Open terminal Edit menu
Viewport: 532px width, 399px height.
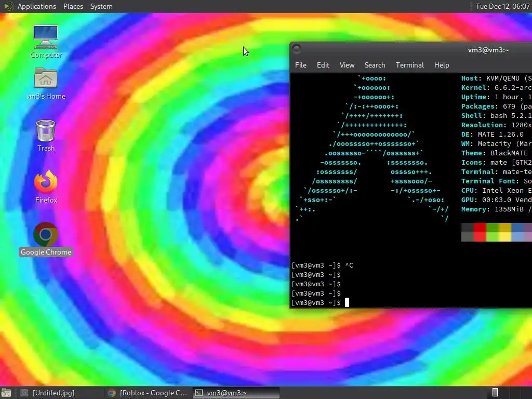pos(323,65)
